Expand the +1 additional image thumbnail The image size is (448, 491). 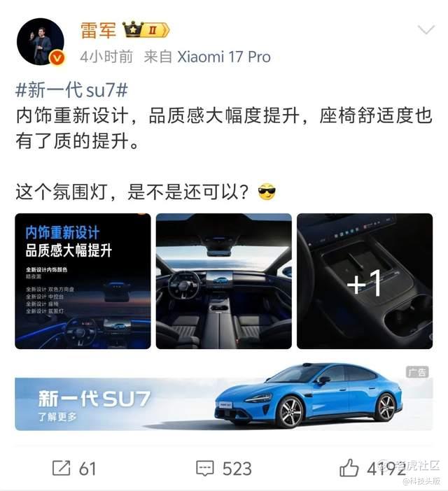pos(365,281)
